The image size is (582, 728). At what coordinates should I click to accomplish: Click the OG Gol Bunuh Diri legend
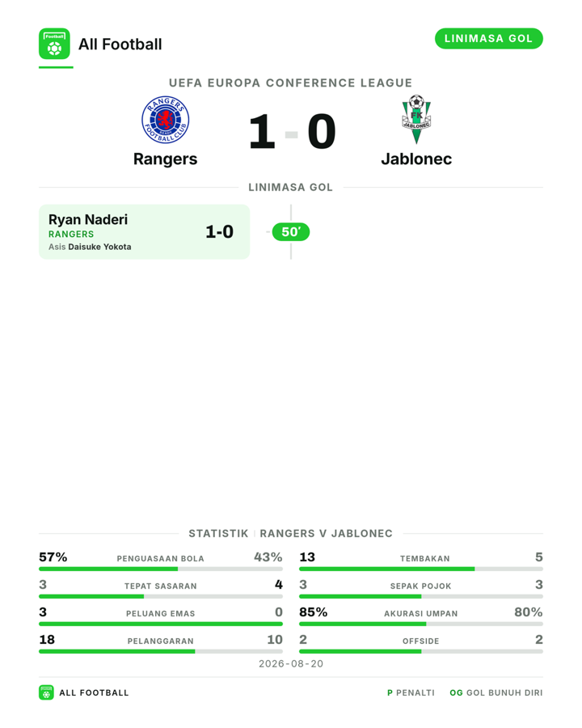496,692
